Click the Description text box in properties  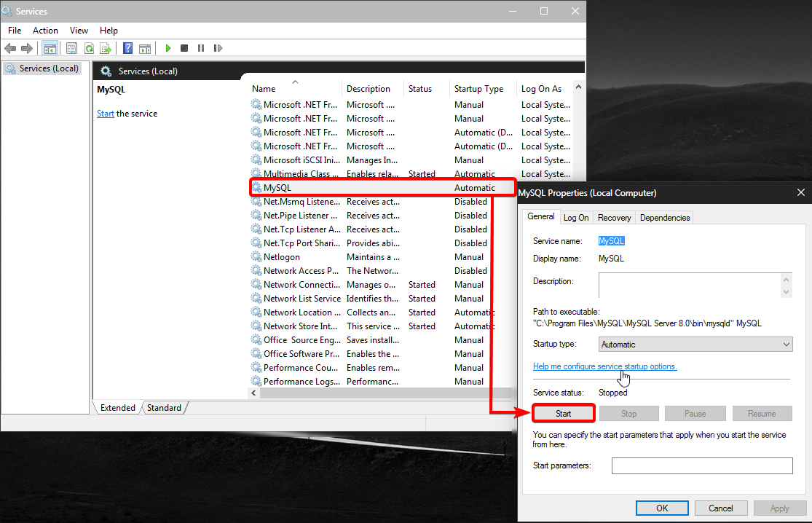coord(690,286)
